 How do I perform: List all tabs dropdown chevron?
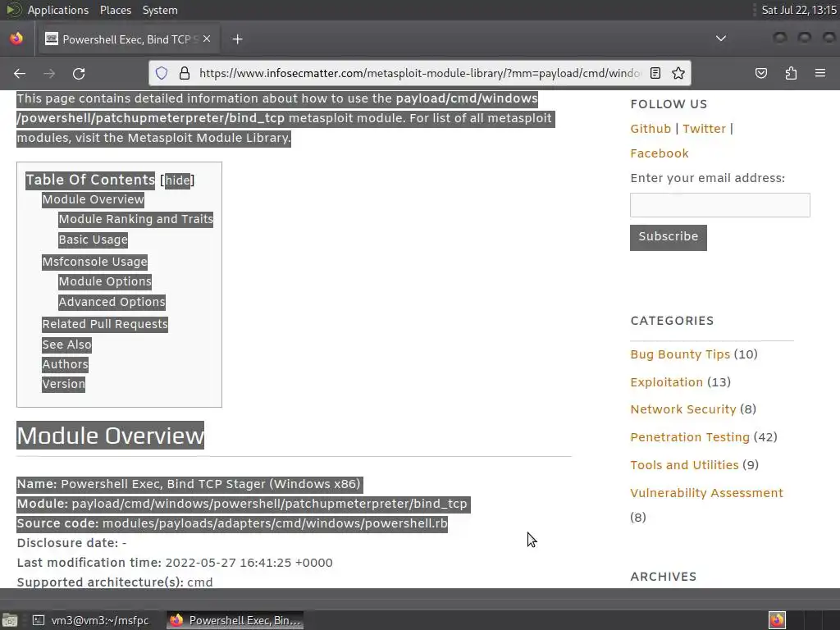[x=721, y=39]
